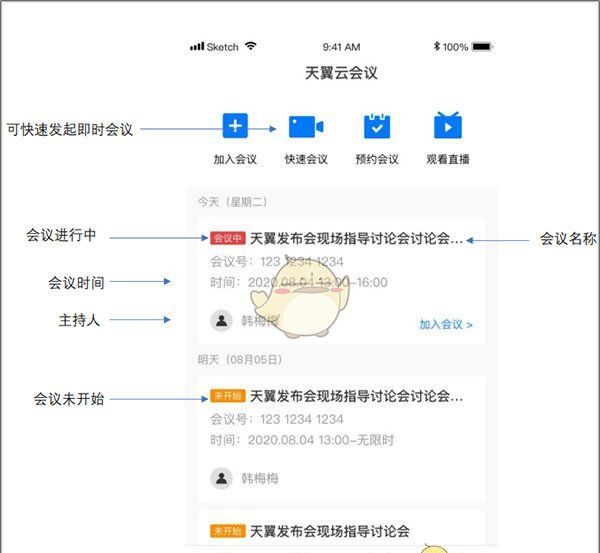The height and width of the screenshot is (553, 600).
Task: Tap 未开始 badge on first tomorrow meeting
Action: 227,396
